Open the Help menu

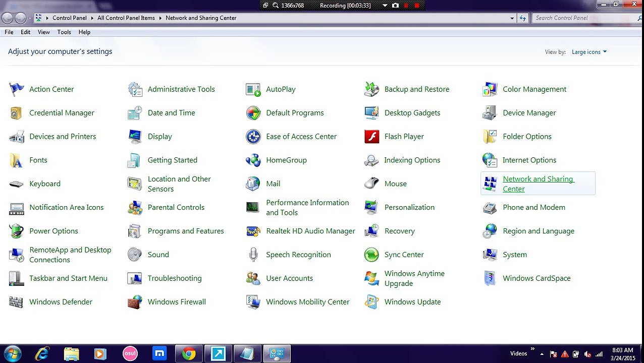pos(84,32)
